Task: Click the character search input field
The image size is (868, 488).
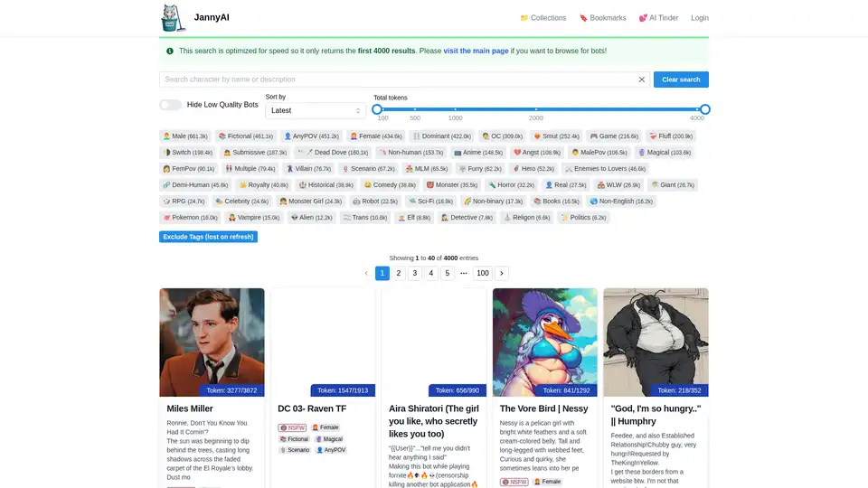Action: point(399,80)
